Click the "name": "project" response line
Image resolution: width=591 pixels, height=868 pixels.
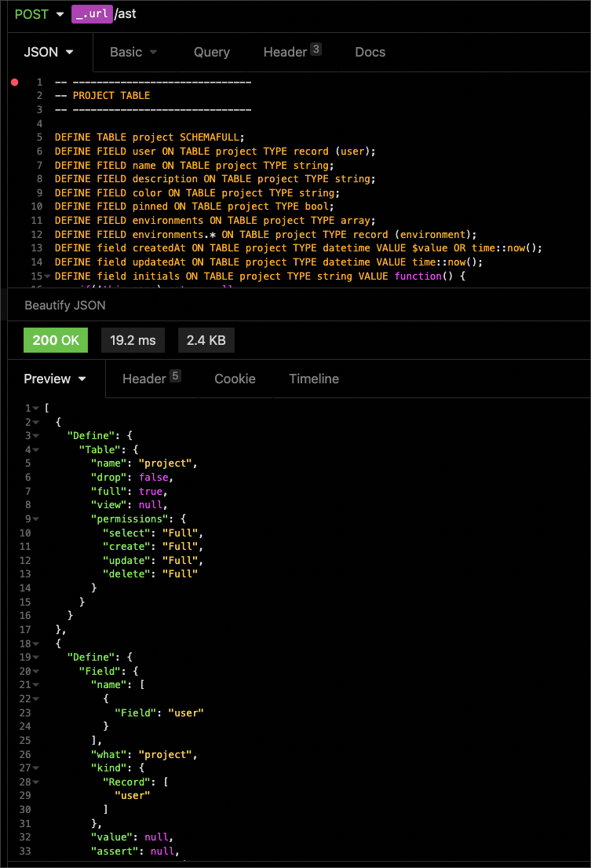coord(144,463)
